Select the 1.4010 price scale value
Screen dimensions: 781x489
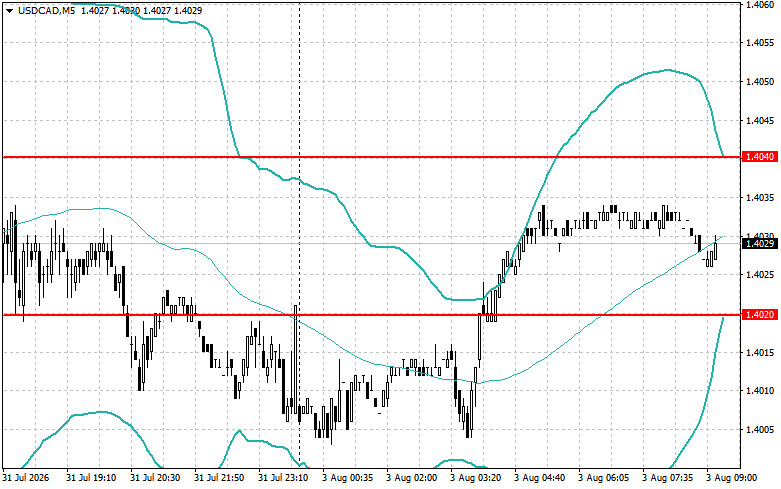(760, 391)
